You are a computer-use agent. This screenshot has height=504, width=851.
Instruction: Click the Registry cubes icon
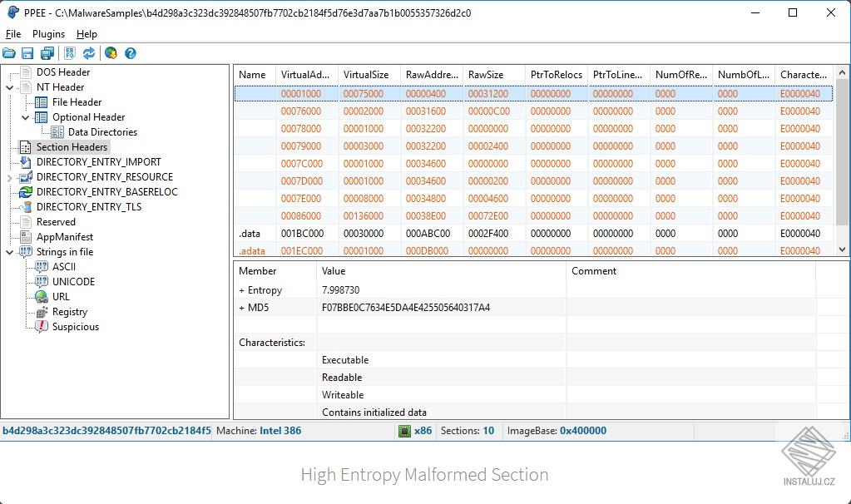(x=42, y=312)
